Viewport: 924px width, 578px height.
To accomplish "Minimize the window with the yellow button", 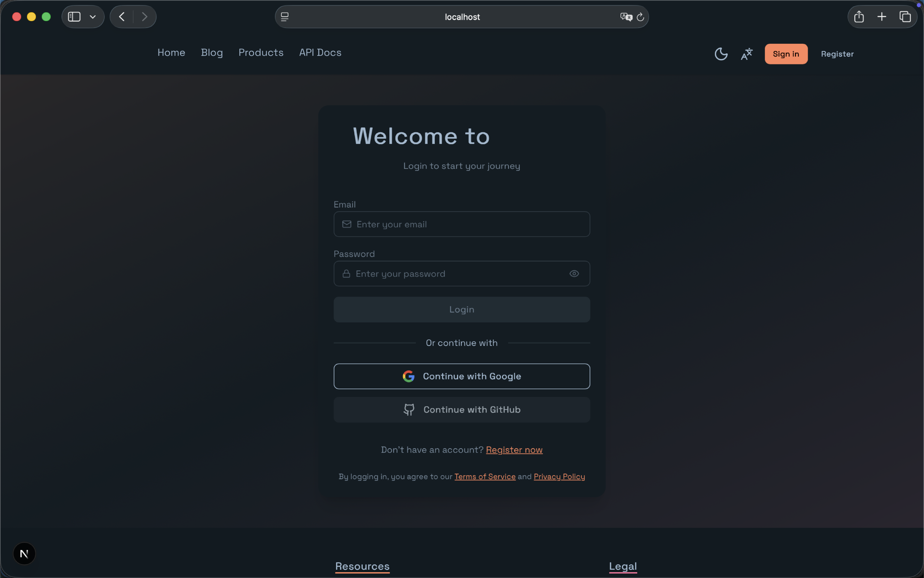I will (x=31, y=17).
